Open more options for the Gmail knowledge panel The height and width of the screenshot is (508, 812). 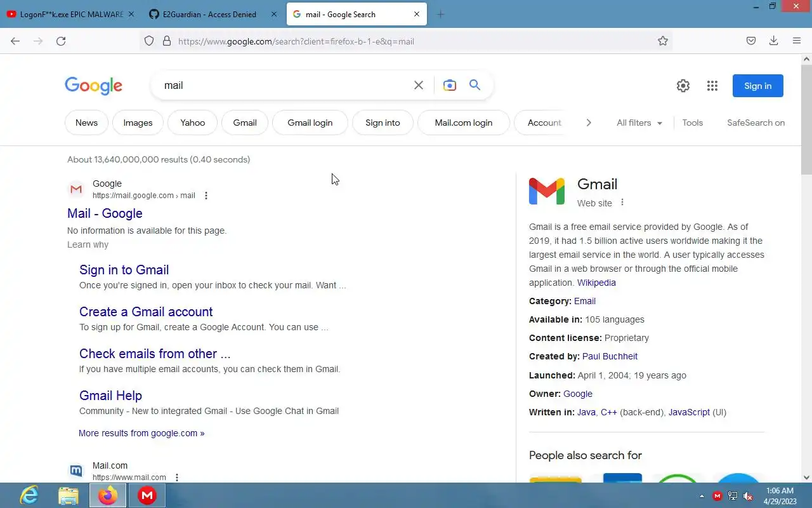[622, 203]
